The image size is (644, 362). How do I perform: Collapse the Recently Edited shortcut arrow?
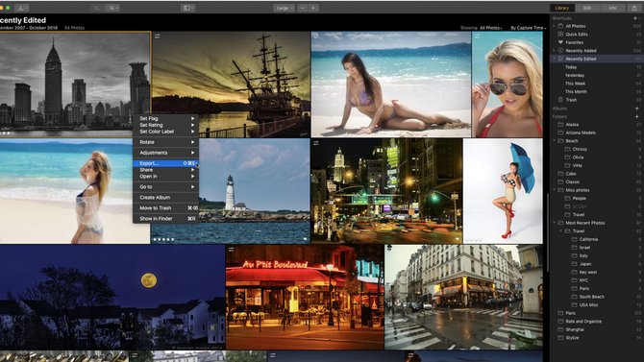(554, 59)
